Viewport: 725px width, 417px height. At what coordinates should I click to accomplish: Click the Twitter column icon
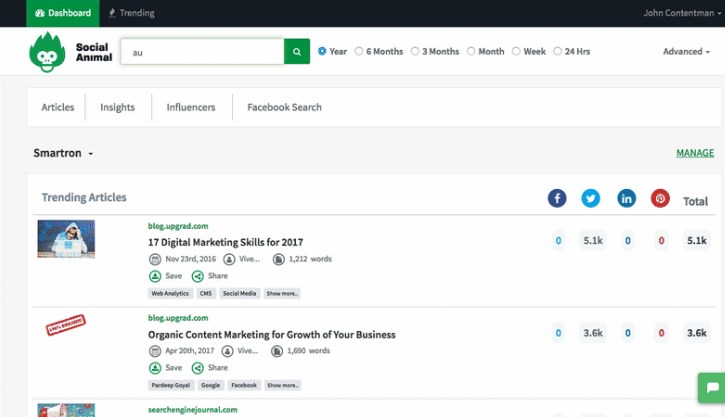pos(590,198)
